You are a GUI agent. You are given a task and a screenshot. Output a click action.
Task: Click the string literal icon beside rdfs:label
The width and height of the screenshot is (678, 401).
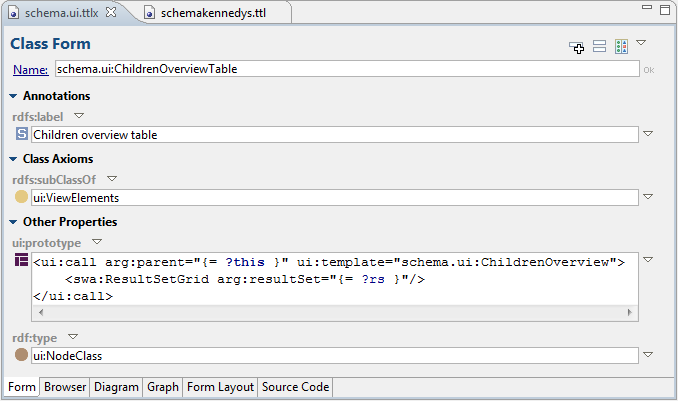point(21,134)
